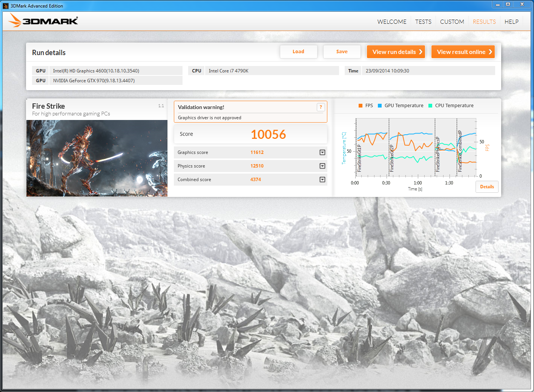The image size is (534, 392).
Task: Click the CPU Temperature legend label
Action: (454, 106)
